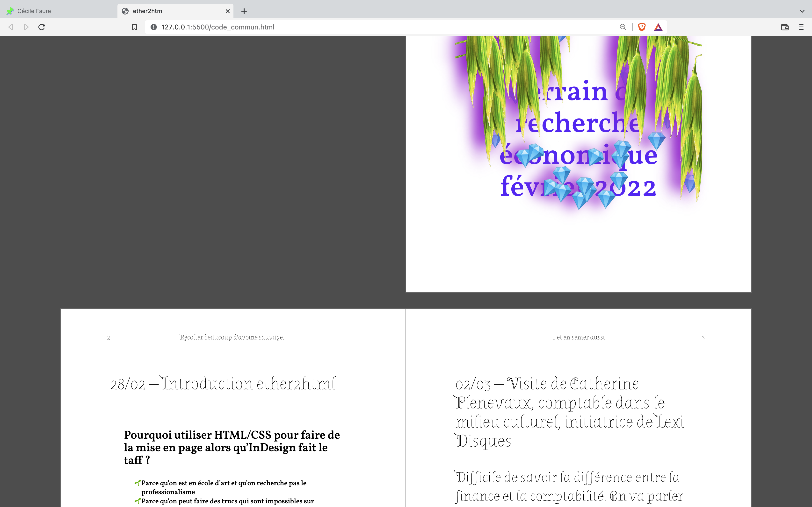Open the browser hamburger menu
Viewport: 812px width, 507px height.
tap(801, 27)
